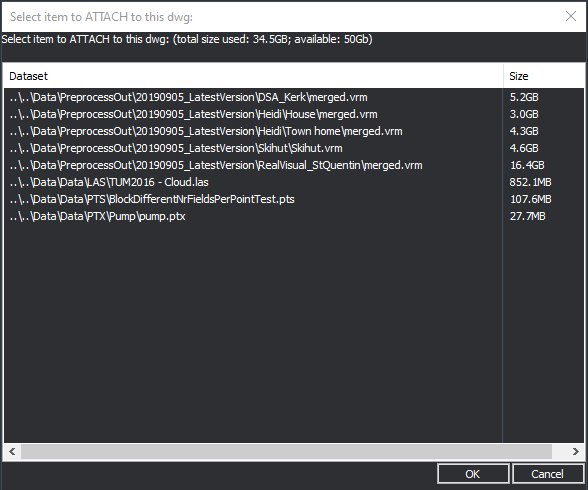588x490 pixels.
Task: Sort list by Dataset column header
Action: pos(254,76)
